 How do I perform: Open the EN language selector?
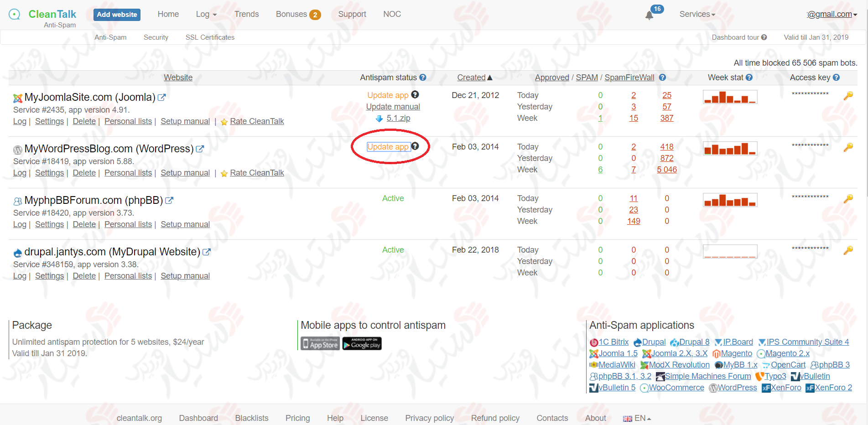pos(637,418)
